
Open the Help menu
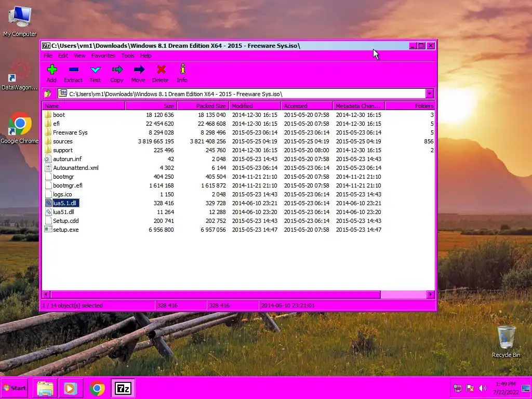click(146, 56)
